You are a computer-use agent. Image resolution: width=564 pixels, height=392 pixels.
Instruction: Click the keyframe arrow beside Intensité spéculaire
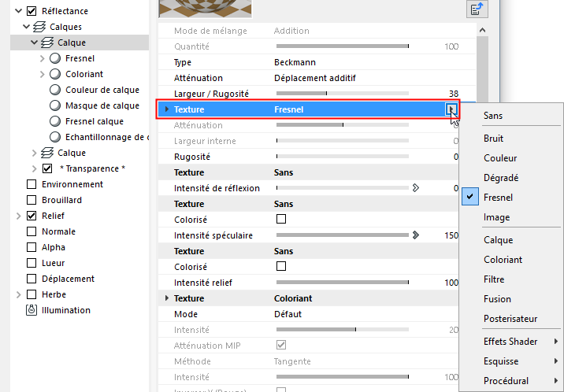tap(416, 235)
